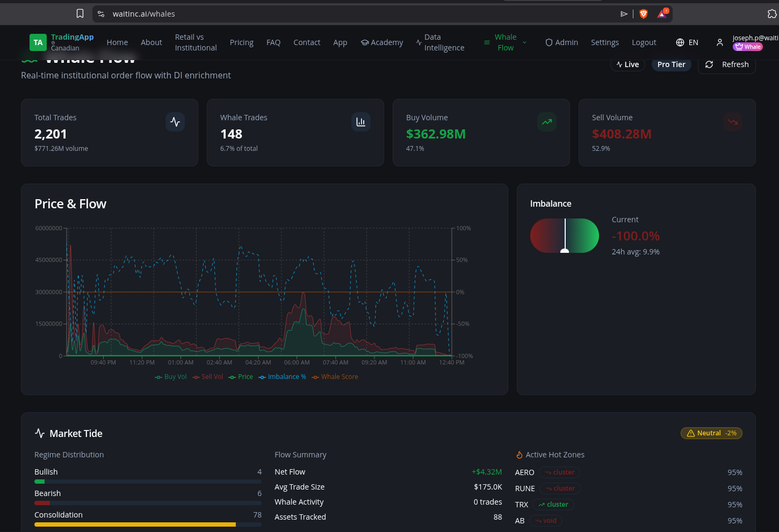Click the Admin shield icon
The height and width of the screenshot is (532, 779).
click(x=549, y=42)
